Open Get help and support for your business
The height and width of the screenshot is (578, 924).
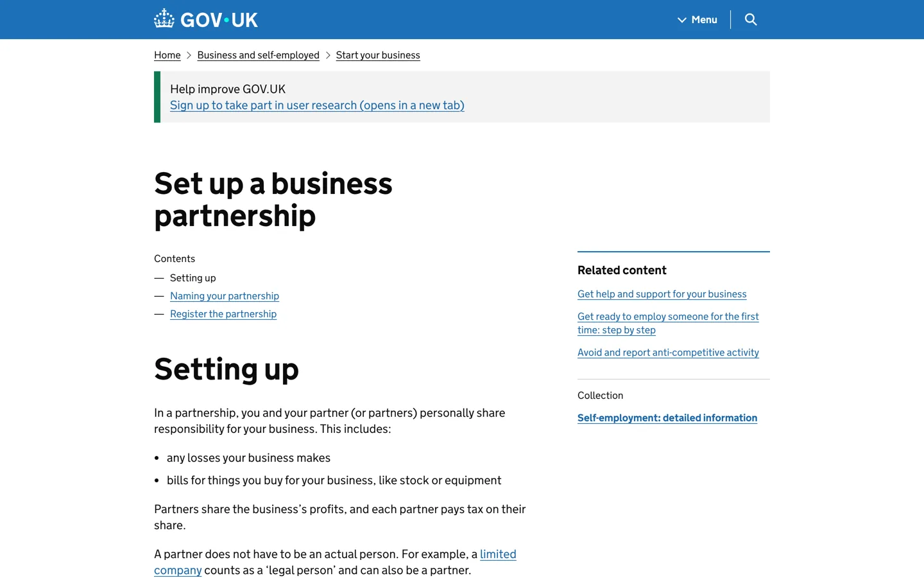coord(662,294)
